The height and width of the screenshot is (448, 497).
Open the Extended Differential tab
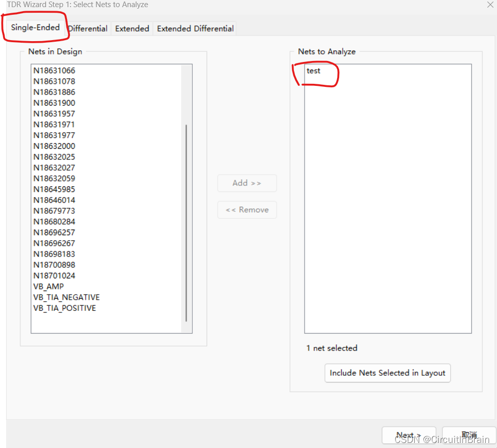pos(195,28)
